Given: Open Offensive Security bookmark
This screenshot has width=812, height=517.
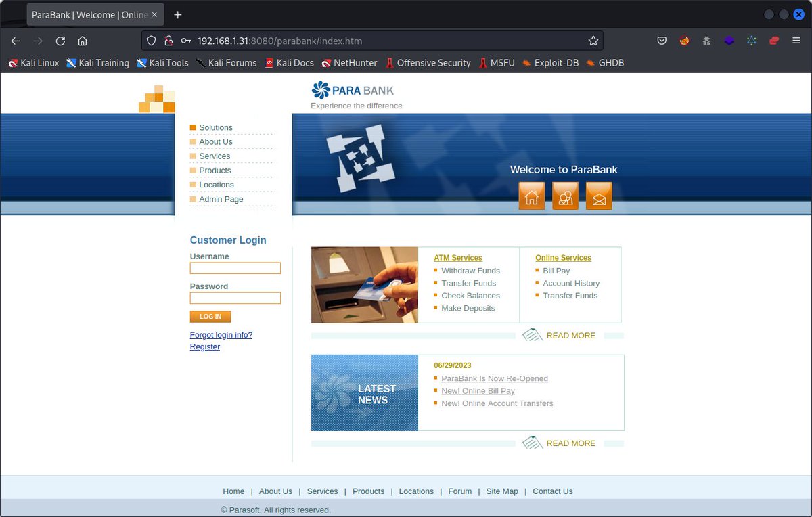Looking at the screenshot, I should (x=428, y=63).
